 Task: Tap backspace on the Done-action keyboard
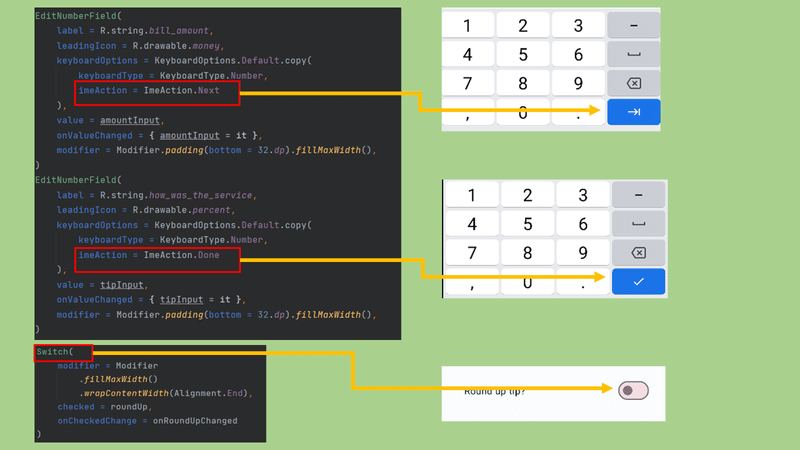638,253
